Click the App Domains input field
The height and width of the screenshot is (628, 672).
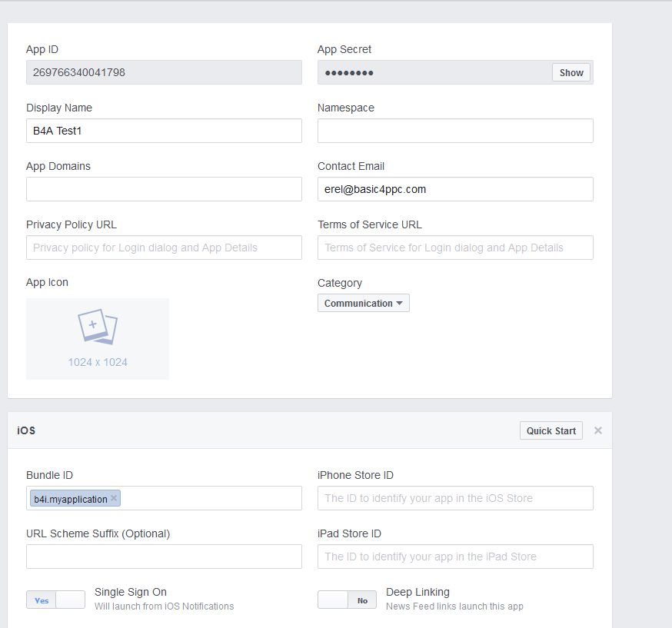(x=164, y=189)
